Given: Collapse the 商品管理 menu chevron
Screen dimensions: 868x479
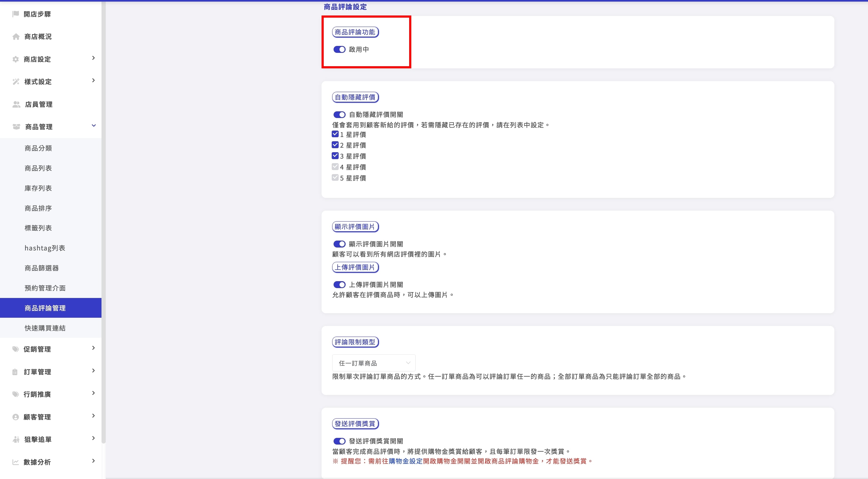Looking at the screenshot, I should [94, 126].
